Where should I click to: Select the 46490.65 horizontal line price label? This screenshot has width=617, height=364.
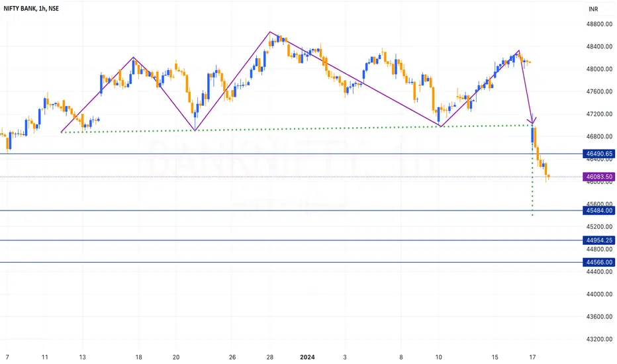(599, 154)
